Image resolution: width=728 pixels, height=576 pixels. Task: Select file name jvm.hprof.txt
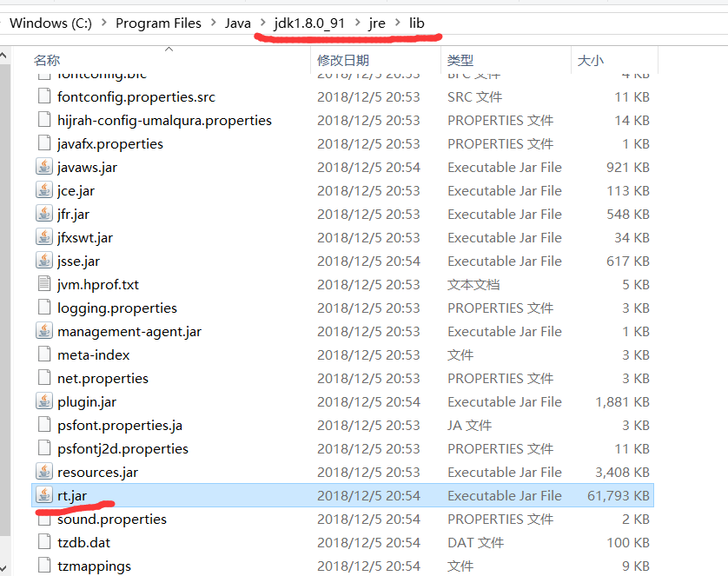(98, 284)
